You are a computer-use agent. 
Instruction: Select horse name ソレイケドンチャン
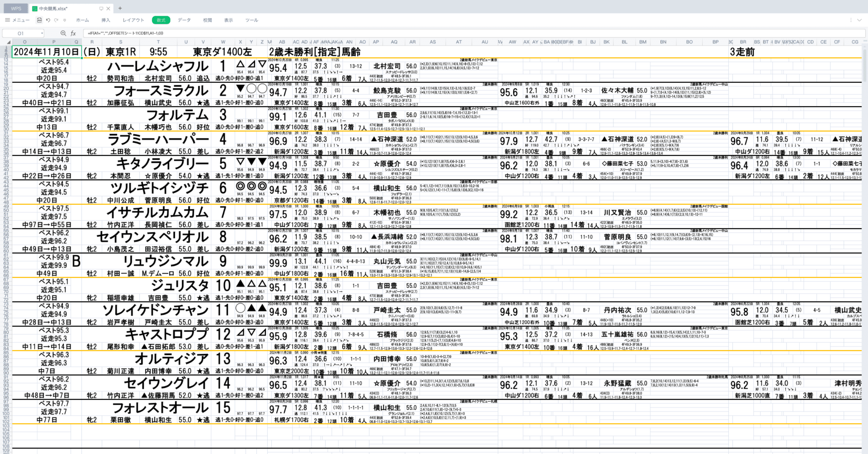click(156, 310)
